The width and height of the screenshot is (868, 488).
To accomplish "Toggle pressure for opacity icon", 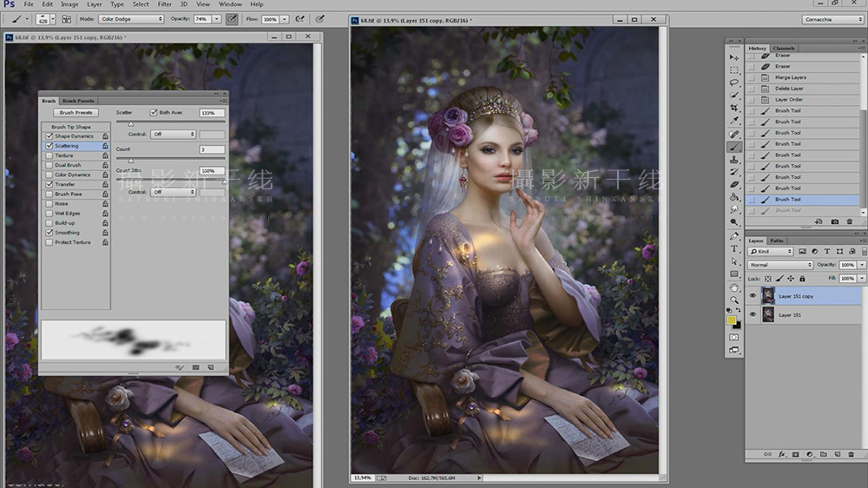I will (x=232, y=19).
